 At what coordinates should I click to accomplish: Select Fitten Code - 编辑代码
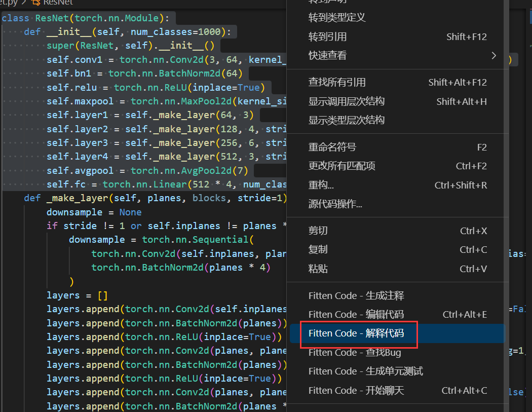(x=356, y=314)
